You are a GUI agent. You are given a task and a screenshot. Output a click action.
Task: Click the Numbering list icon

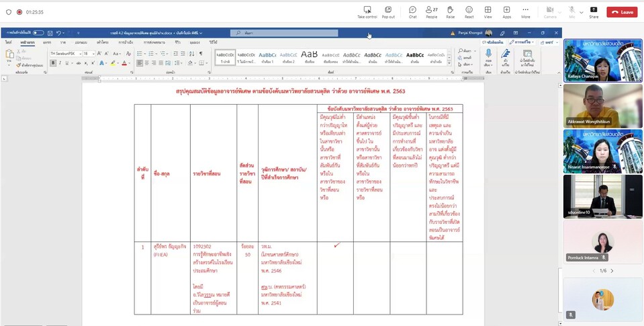pyautogui.click(x=151, y=54)
